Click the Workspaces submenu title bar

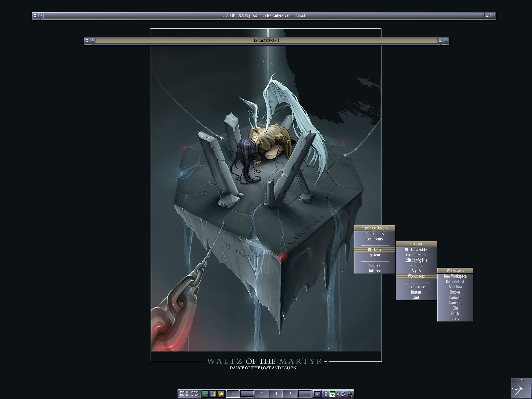[x=455, y=271]
